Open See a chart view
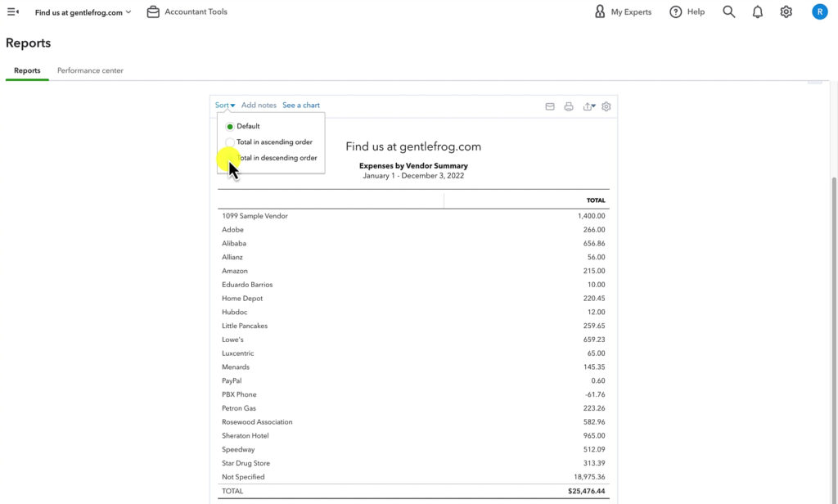This screenshot has height=504, width=838. [300, 105]
